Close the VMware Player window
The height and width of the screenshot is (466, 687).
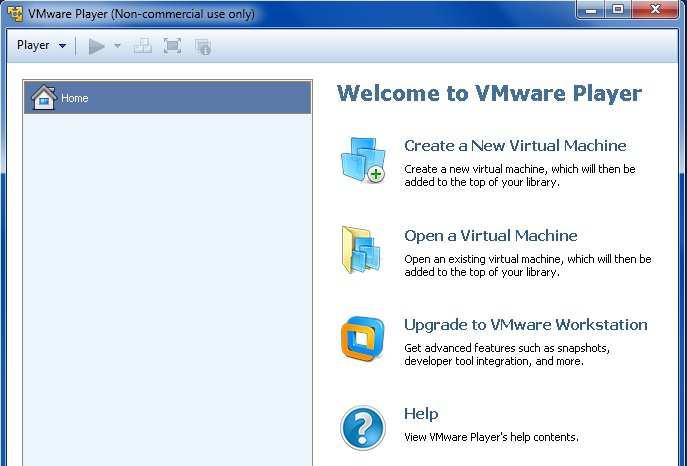(655, 10)
